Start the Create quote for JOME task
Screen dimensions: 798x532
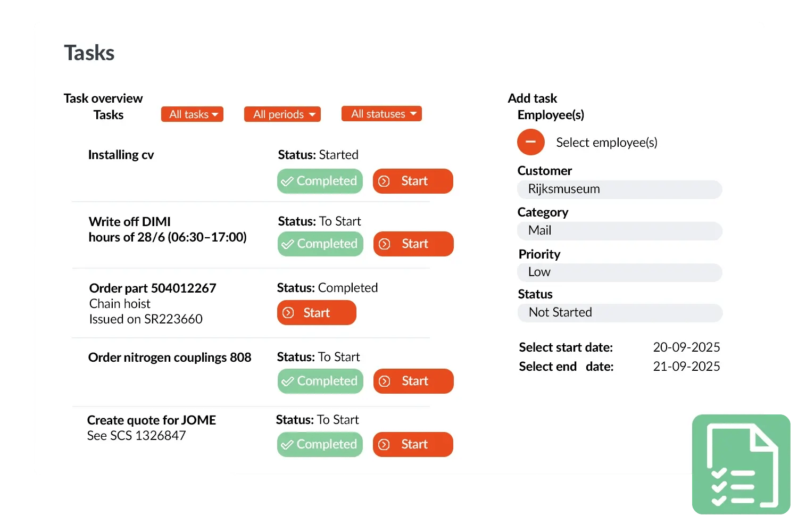(413, 445)
